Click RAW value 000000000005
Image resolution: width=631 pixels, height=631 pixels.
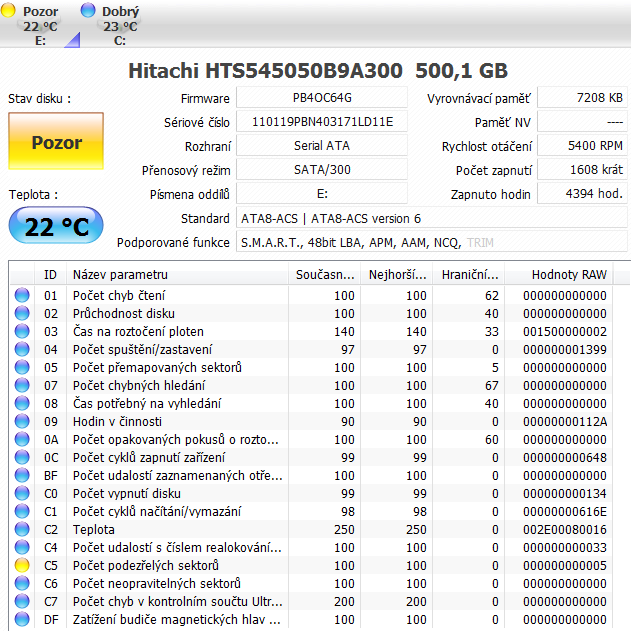click(x=565, y=565)
